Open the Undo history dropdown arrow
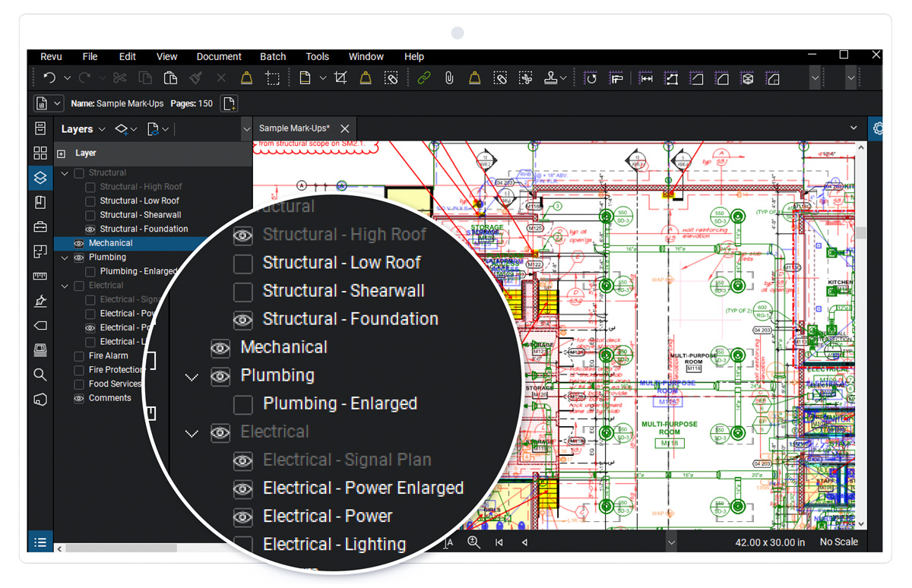 pyautogui.click(x=67, y=77)
